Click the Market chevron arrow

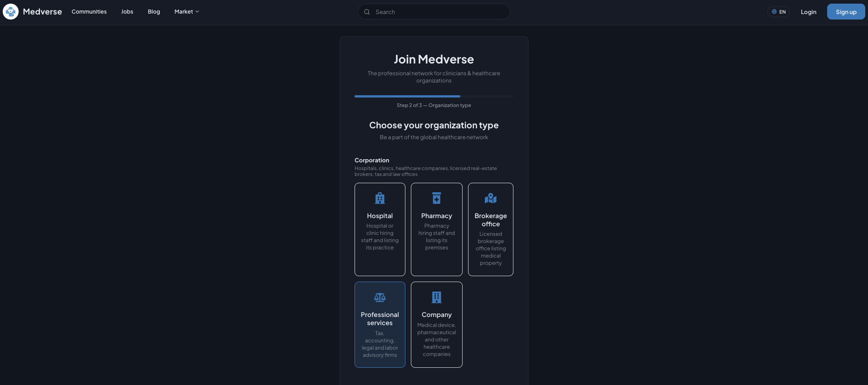click(x=197, y=12)
